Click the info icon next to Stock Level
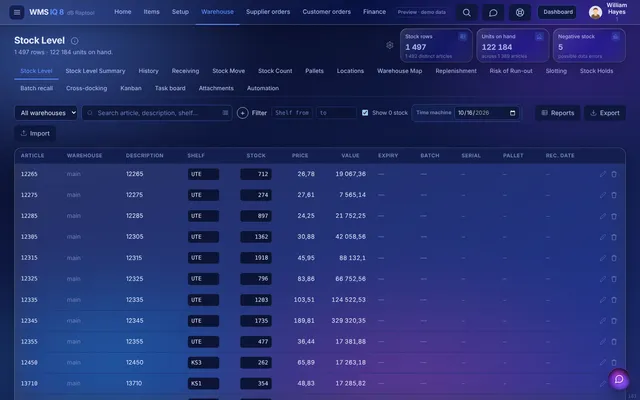This screenshot has height=400, width=640. 75,41
